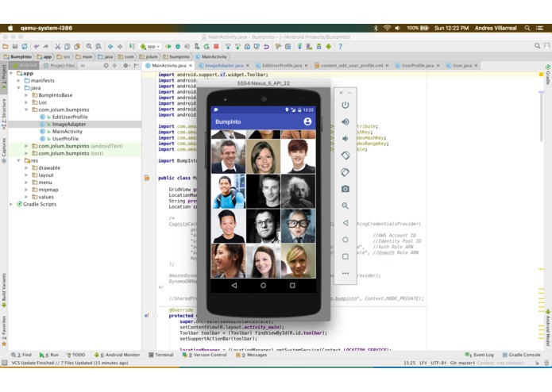
Task: Select EditUserProfile class in project tree
Action: (x=70, y=117)
